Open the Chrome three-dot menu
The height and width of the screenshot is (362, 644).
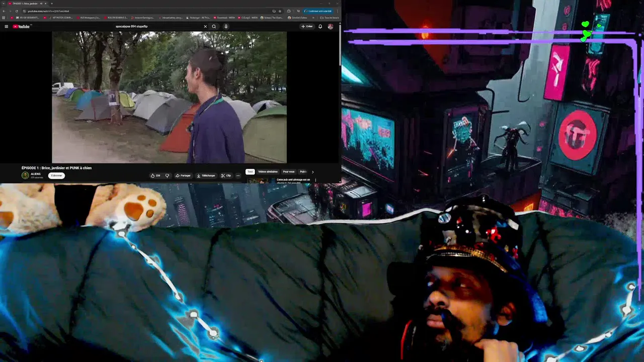(338, 11)
